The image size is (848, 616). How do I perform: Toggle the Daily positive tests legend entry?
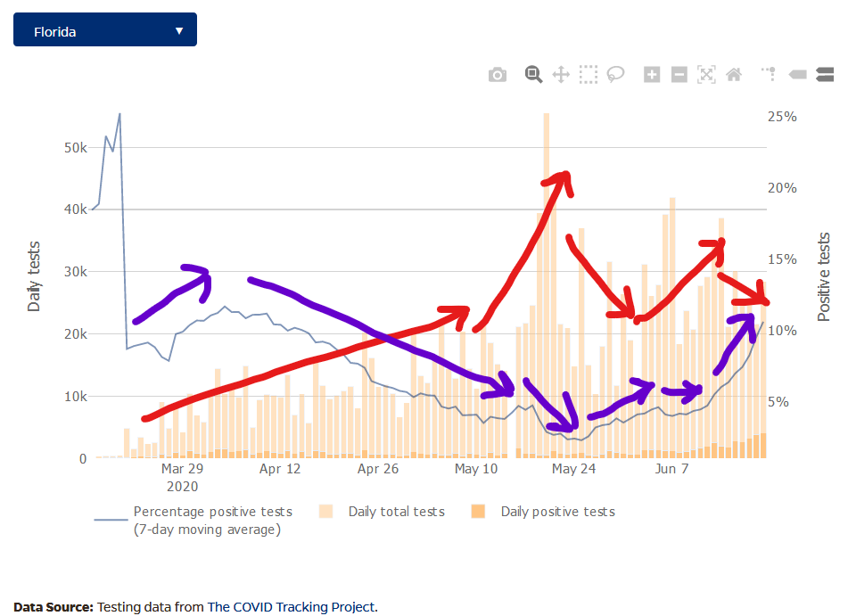coord(557,512)
